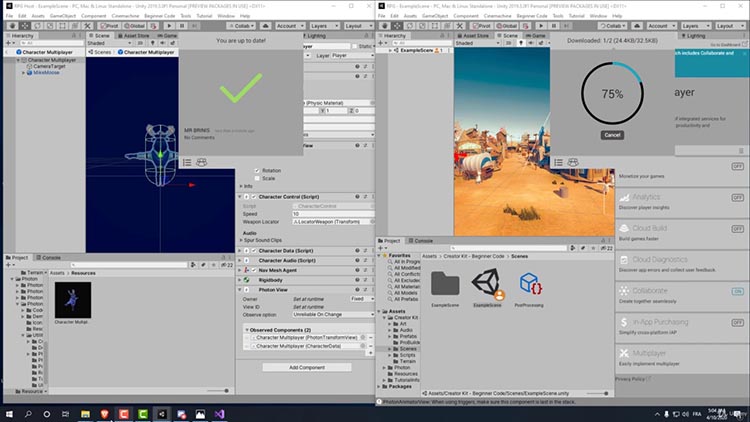750x422 pixels.
Task: Click the cloud services icon in left window
Action: [265, 26]
